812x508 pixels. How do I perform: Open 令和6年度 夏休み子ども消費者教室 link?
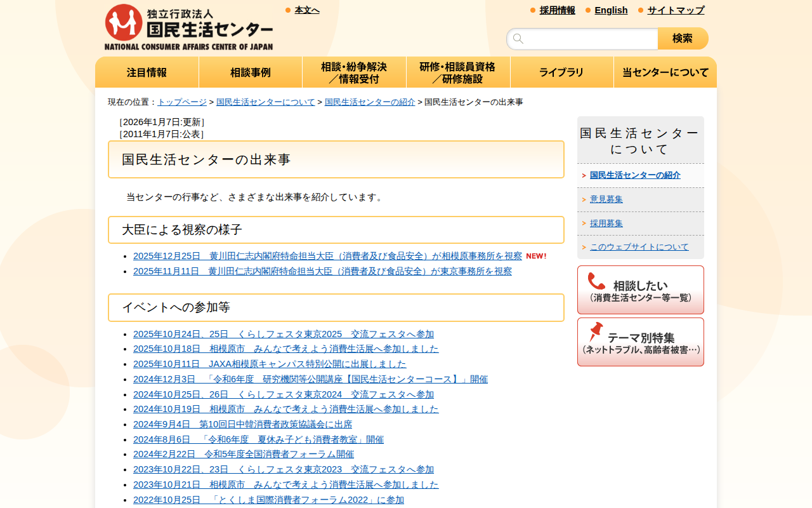click(258, 439)
